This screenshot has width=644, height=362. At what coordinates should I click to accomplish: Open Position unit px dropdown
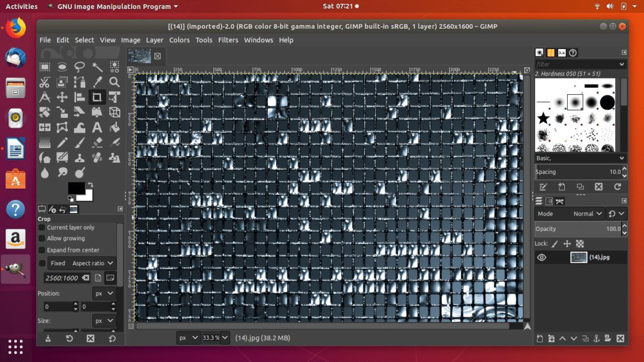pyautogui.click(x=103, y=294)
